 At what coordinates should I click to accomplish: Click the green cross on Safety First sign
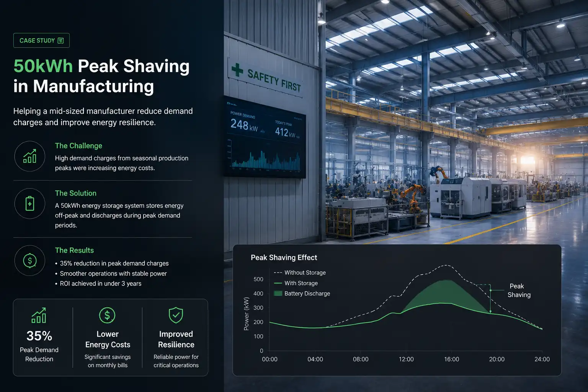tap(237, 70)
